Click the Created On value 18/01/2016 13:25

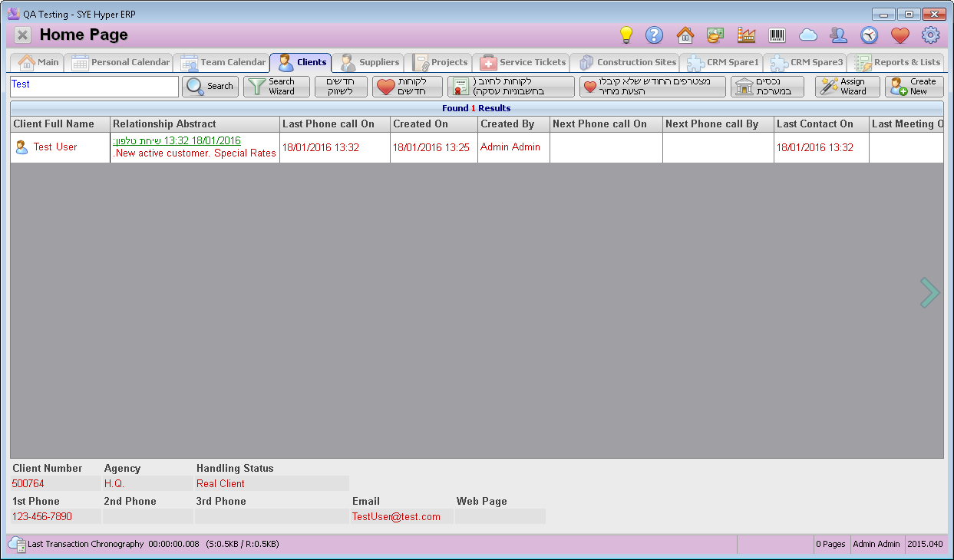point(431,147)
